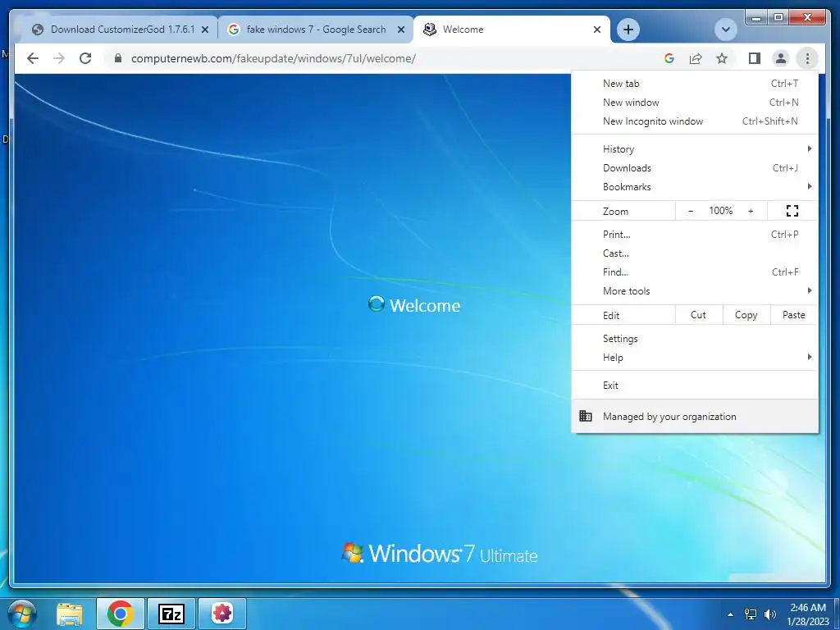The height and width of the screenshot is (630, 840).
Task: Click the 100% zoom value
Action: [x=720, y=211]
